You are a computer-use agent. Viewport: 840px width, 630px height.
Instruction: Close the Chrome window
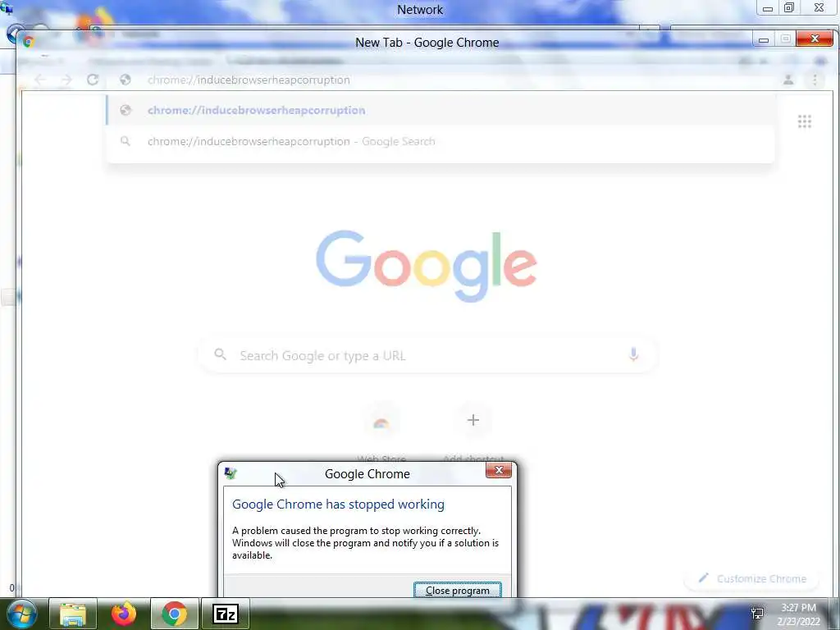(815, 39)
